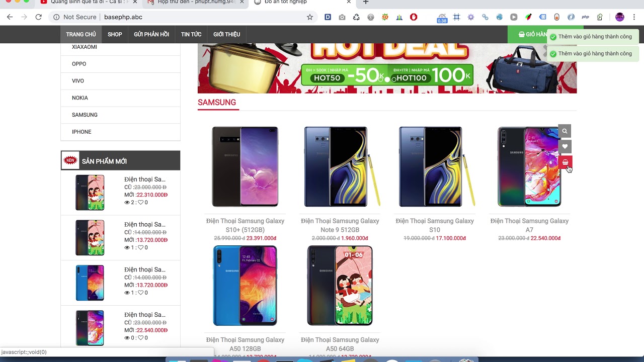Open the Chrome three-dot menu
Viewport: 644px width, 362px height.
tap(634, 17)
